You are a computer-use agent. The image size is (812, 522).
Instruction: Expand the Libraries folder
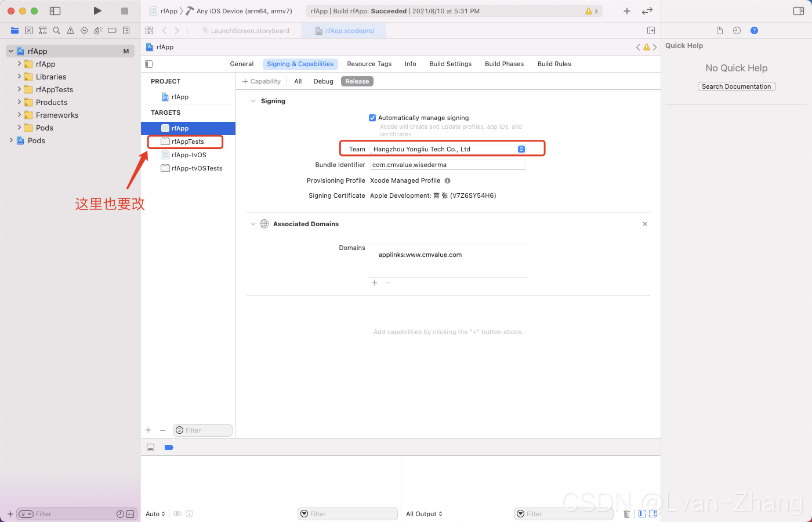(19, 77)
